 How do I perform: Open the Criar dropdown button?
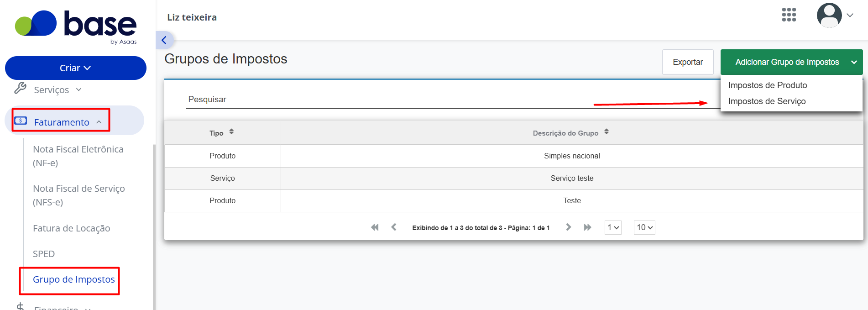click(76, 68)
